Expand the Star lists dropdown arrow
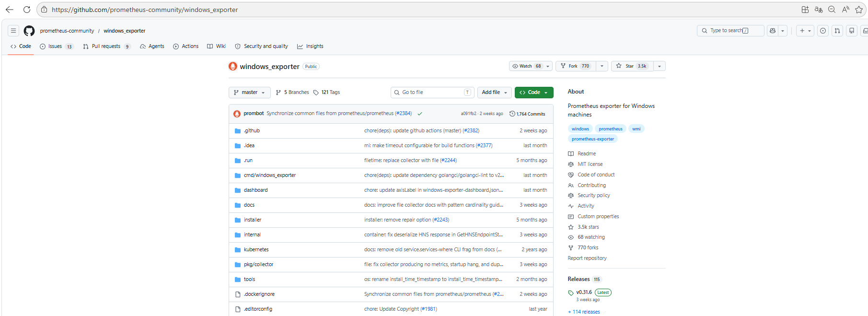The width and height of the screenshot is (868, 316). pyautogui.click(x=660, y=66)
